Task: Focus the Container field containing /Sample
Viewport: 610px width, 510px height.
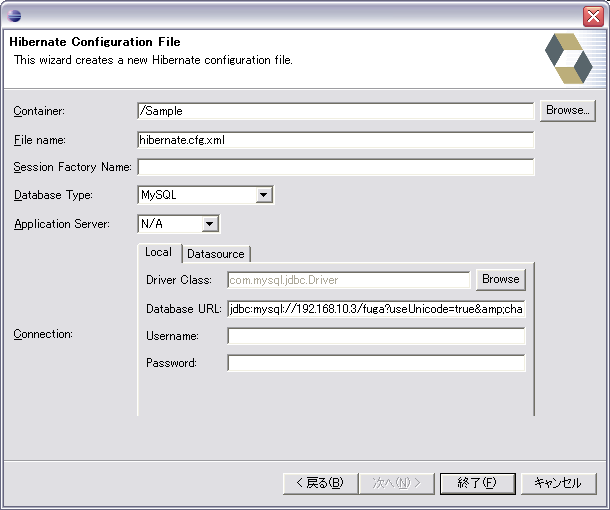Action: coord(335,111)
